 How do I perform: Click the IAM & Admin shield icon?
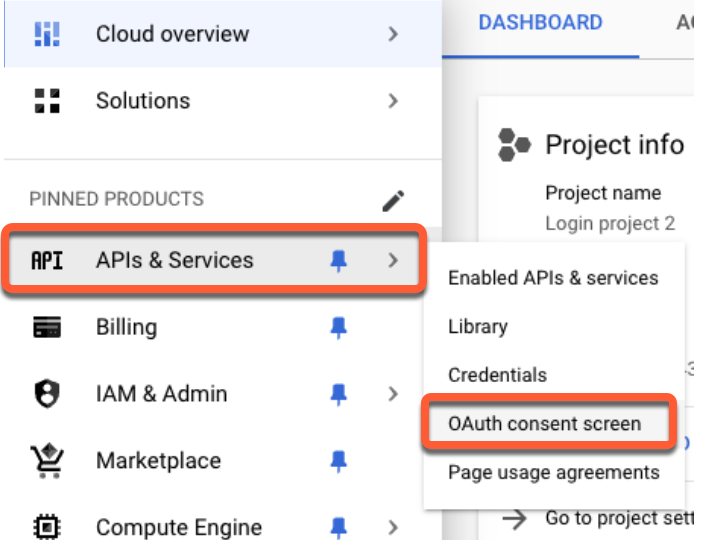47,394
